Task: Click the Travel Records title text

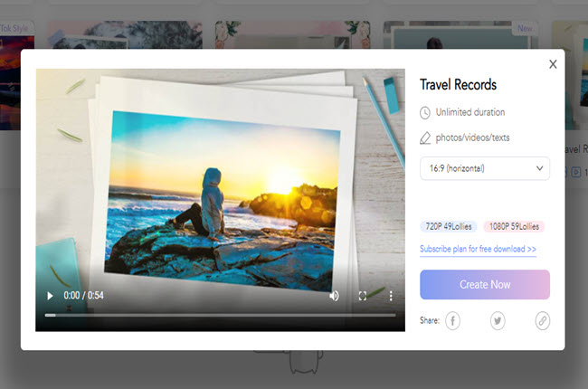Action: (x=458, y=85)
